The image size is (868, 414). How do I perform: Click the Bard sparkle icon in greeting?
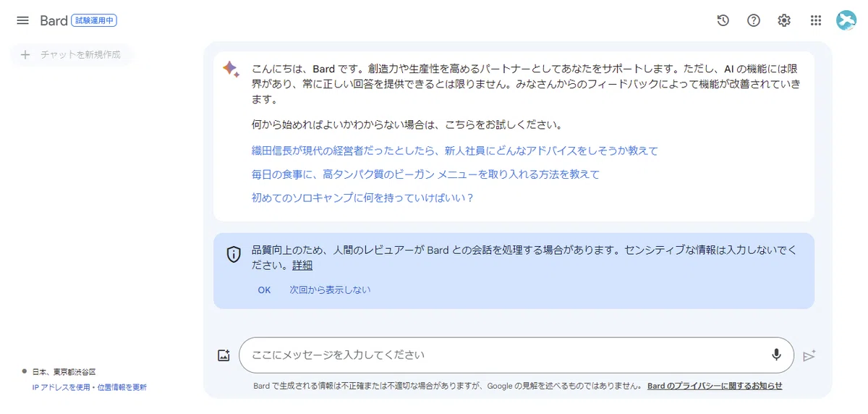pyautogui.click(x=231, y=69)
